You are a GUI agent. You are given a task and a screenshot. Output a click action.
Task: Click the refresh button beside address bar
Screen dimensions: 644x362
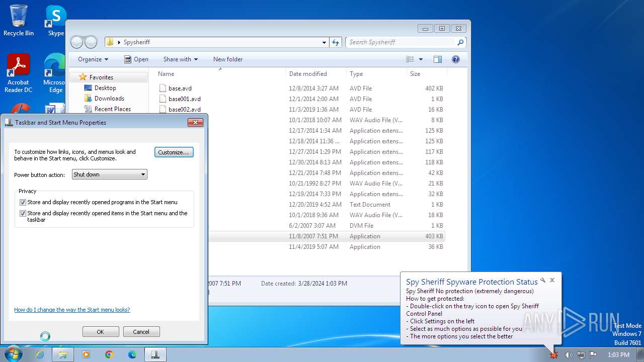336,42
